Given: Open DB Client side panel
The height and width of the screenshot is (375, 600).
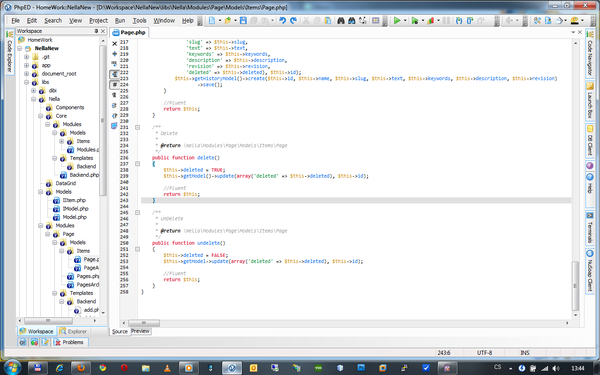Looking at the screenshot, I should (590, 140).
